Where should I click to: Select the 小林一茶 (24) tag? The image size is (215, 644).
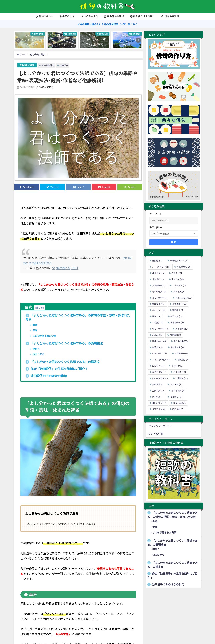click(176, 279)
